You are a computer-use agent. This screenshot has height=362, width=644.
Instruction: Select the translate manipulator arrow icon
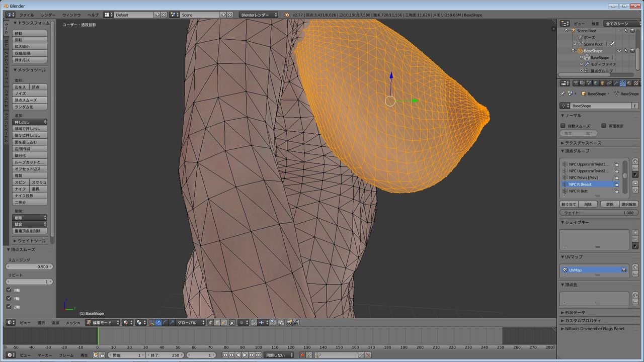157,322
